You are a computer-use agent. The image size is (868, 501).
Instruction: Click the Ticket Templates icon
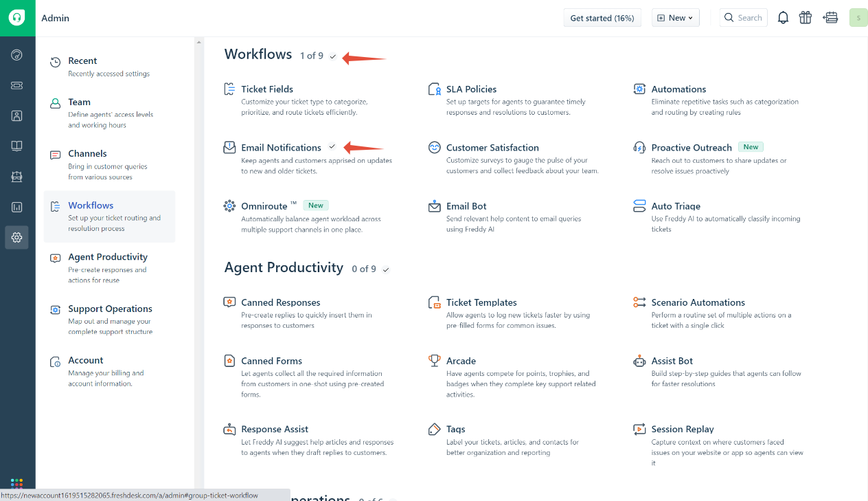point(435,302)
